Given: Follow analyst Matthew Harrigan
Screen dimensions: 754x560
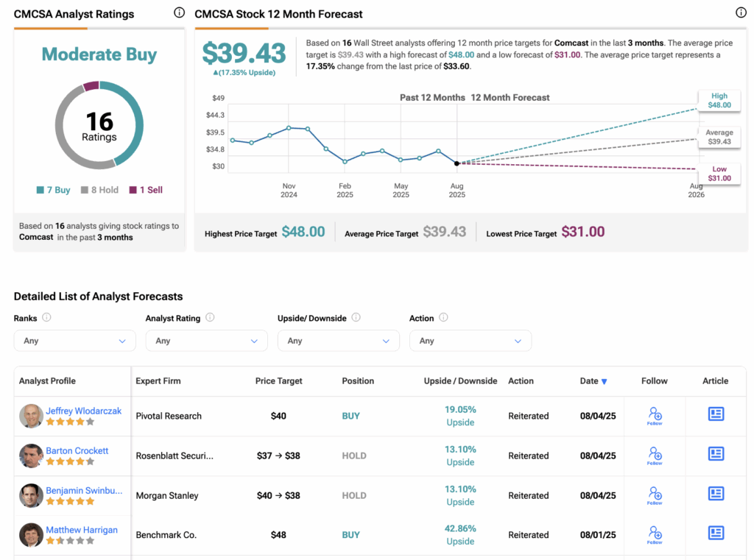Looking at the screenshot, I should tap(655, 534).
